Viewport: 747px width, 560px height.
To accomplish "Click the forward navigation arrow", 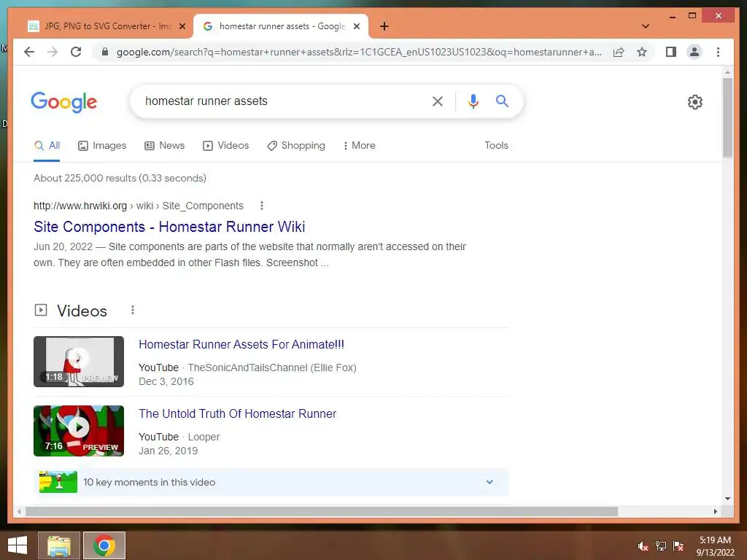I will pyautogui.click(x=53, y=52).
